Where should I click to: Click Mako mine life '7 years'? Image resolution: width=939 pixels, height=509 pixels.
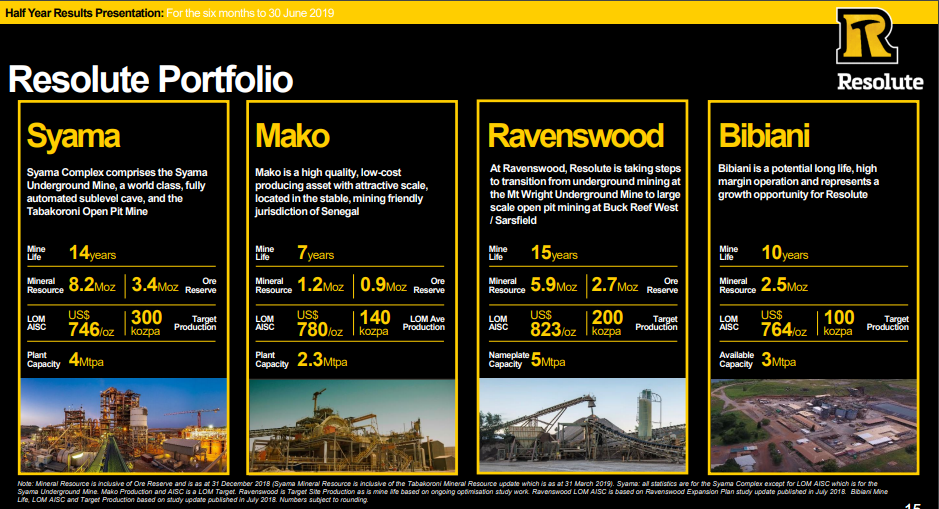316,253
